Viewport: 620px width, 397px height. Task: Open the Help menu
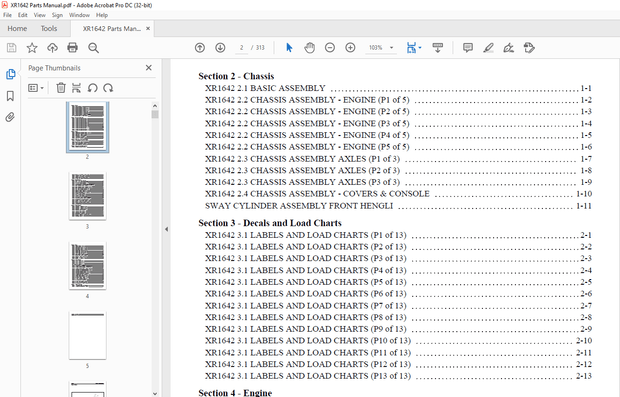[x=102, y=15]
